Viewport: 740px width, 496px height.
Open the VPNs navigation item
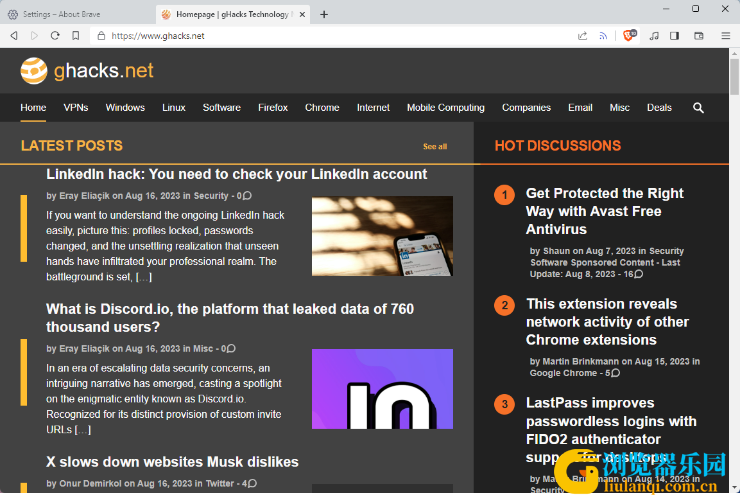[x=76, y=108]
